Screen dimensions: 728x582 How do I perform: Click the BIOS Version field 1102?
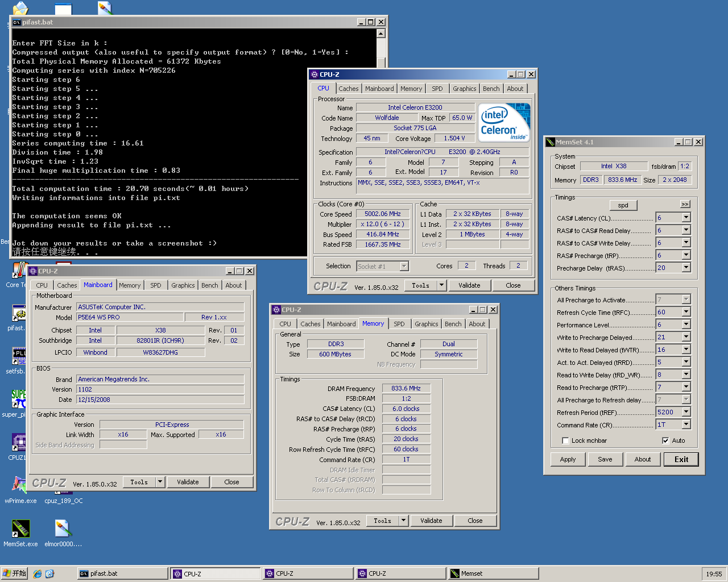click(x=160, y=389)
